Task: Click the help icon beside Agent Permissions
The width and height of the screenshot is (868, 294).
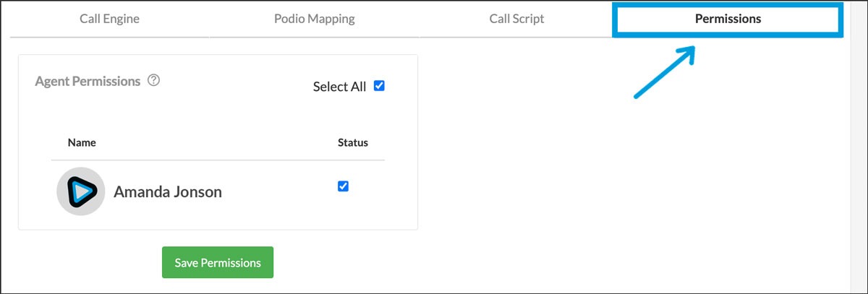Action: [153, 81]
